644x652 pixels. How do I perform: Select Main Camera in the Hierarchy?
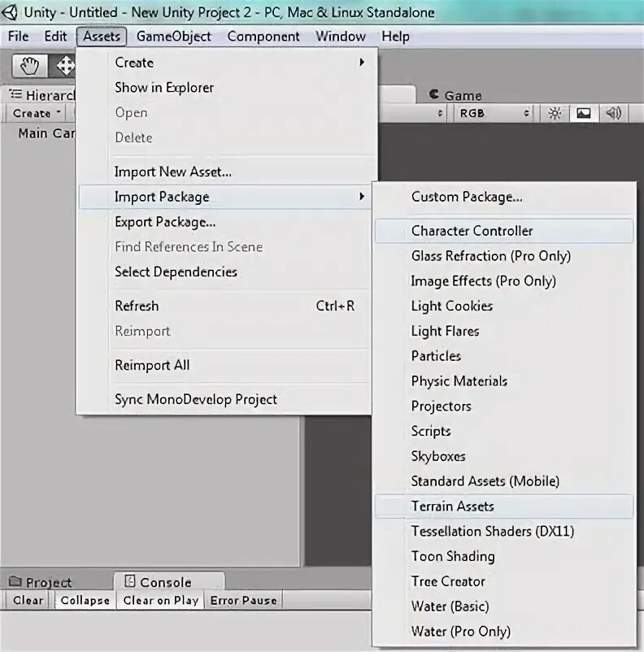click(x=46, y=133)
